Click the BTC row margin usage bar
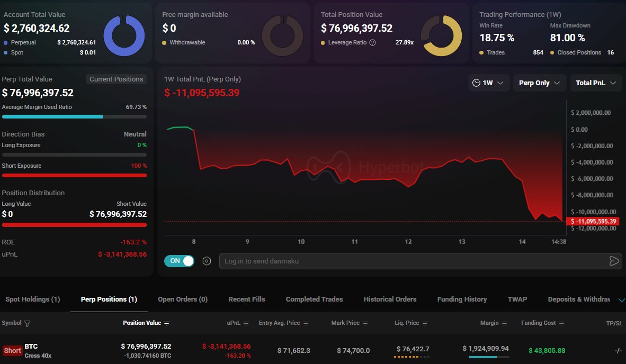Image resolution: width=626 pixels, height=364 pixels. pos(489,357)
